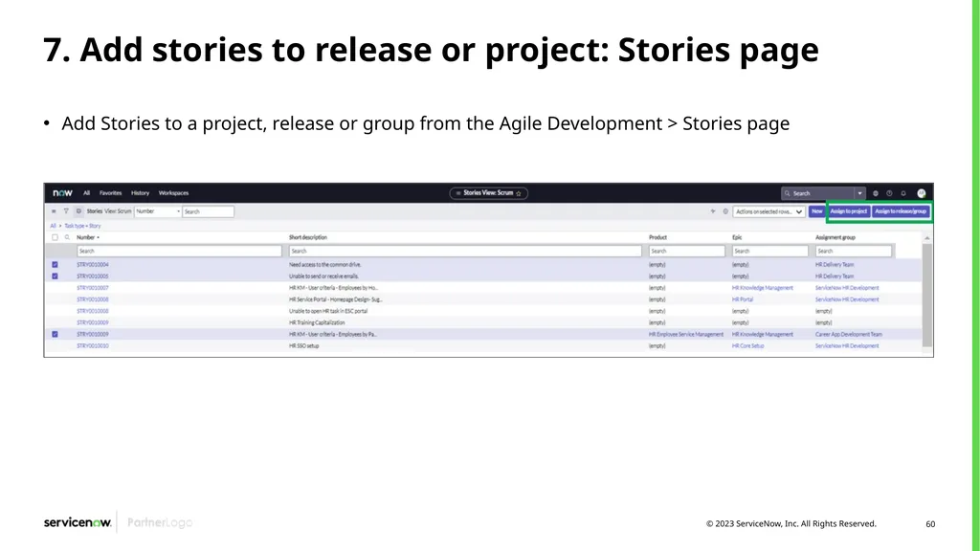Click the vertical list scrollbar
The height and width of the screenshot is (551, 980).
(x=926, y=294)
